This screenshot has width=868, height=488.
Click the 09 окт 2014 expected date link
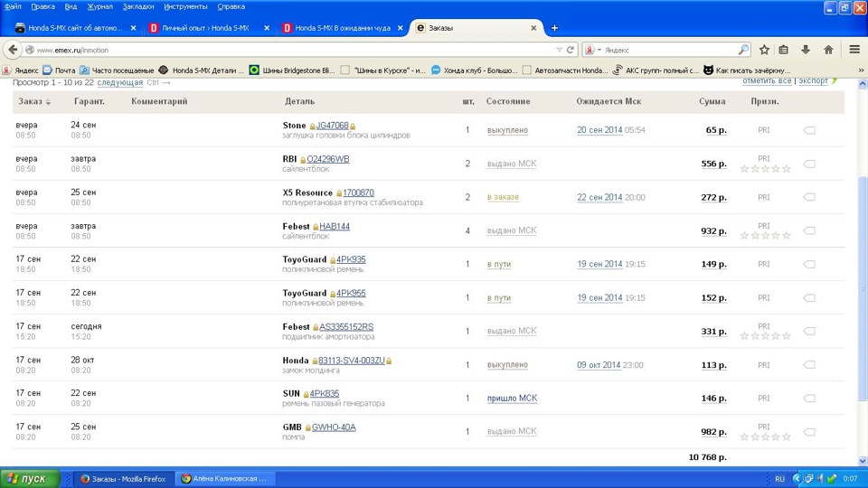coord(599,364)
